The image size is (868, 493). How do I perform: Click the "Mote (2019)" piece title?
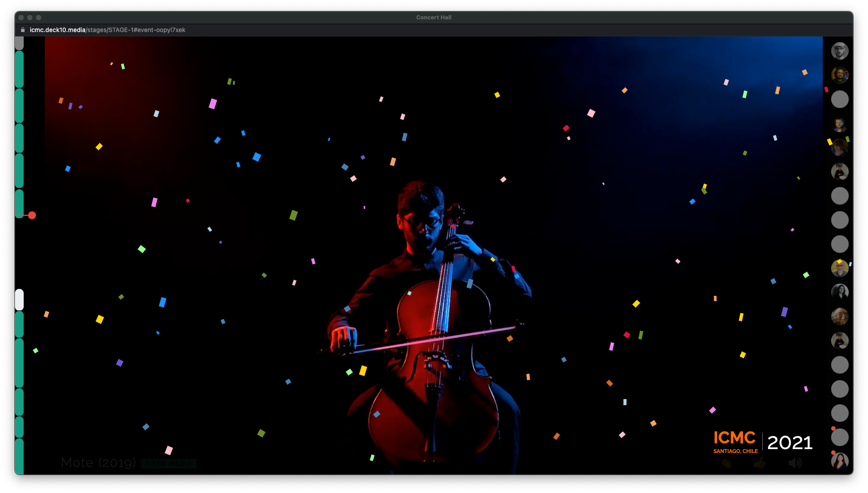click(99, 463)
